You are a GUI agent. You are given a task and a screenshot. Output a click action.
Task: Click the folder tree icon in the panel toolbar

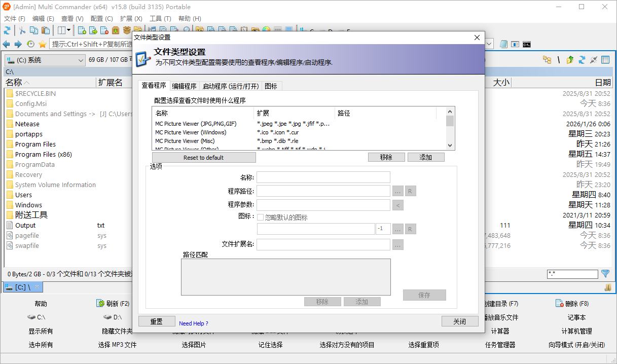[547, 60]
